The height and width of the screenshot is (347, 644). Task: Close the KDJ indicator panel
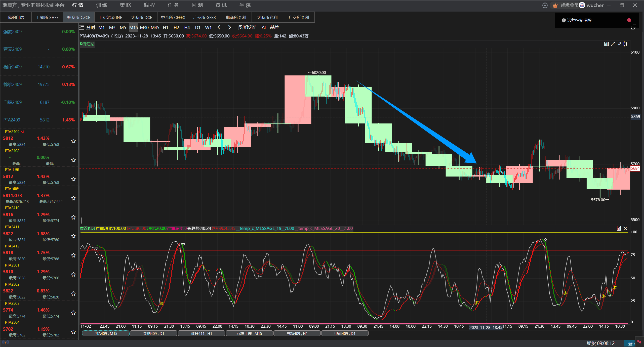pos(626,228)
